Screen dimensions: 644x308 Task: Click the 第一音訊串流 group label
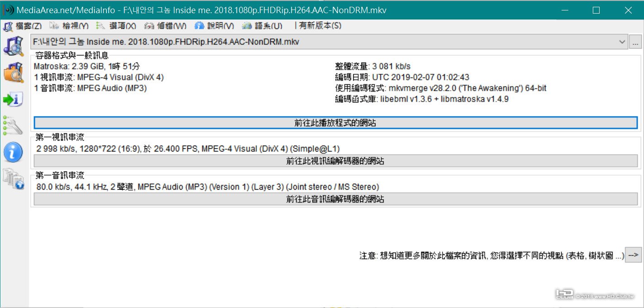60,176
